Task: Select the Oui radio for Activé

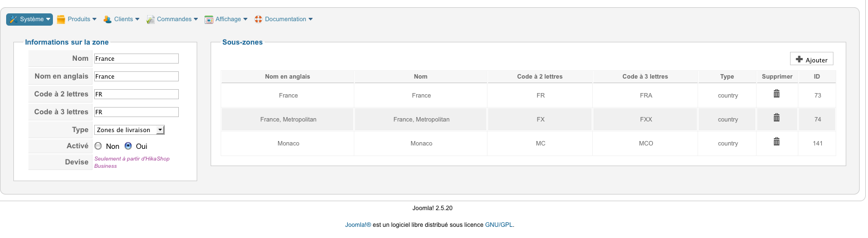Action: coord(128,146)
